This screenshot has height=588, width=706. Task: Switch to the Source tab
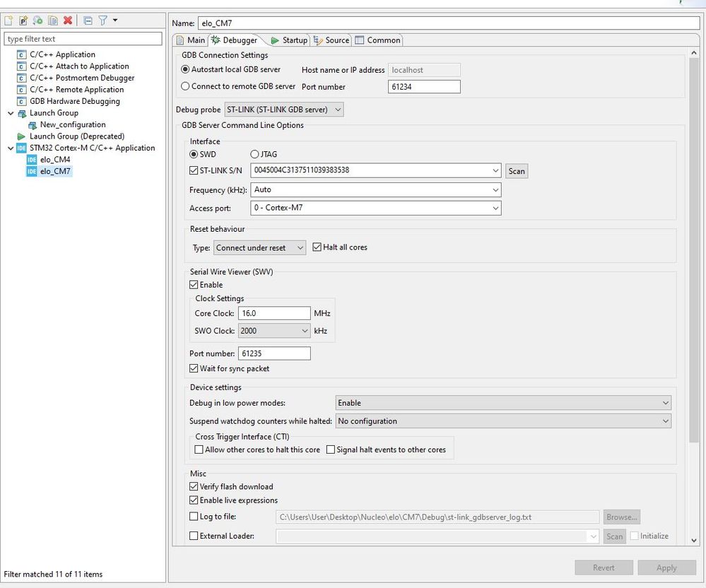[x=331, y=40]
